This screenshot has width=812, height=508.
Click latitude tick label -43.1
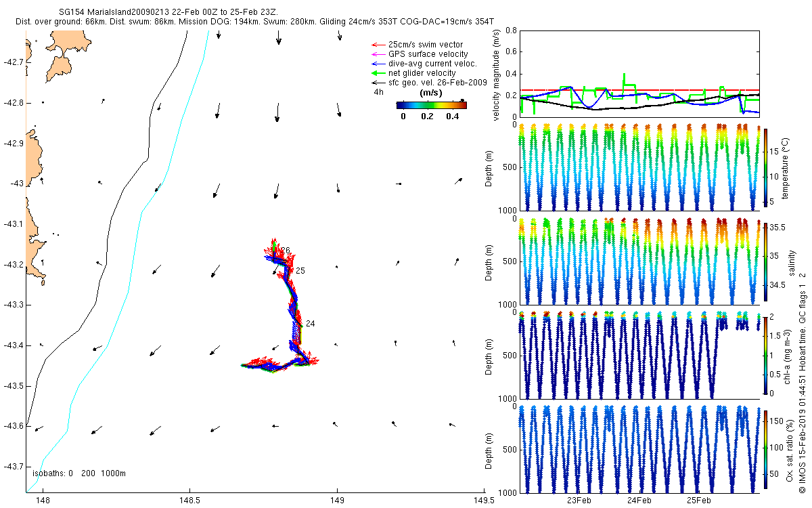point(13,224)
